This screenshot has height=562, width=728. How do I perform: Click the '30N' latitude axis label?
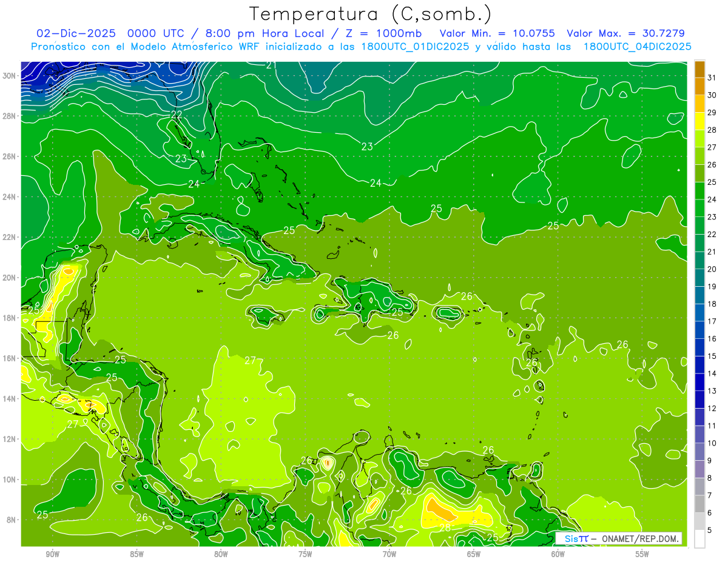point(10,76)
